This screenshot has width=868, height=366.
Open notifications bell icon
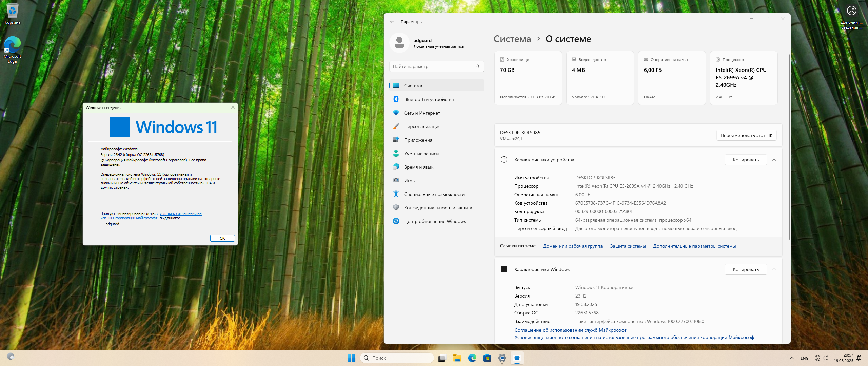(859, 358)
